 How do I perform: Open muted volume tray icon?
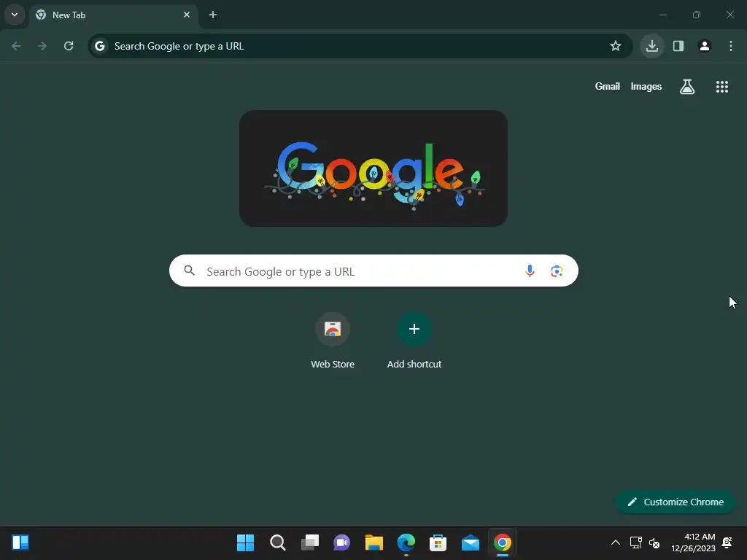click(x=654, y=542)
